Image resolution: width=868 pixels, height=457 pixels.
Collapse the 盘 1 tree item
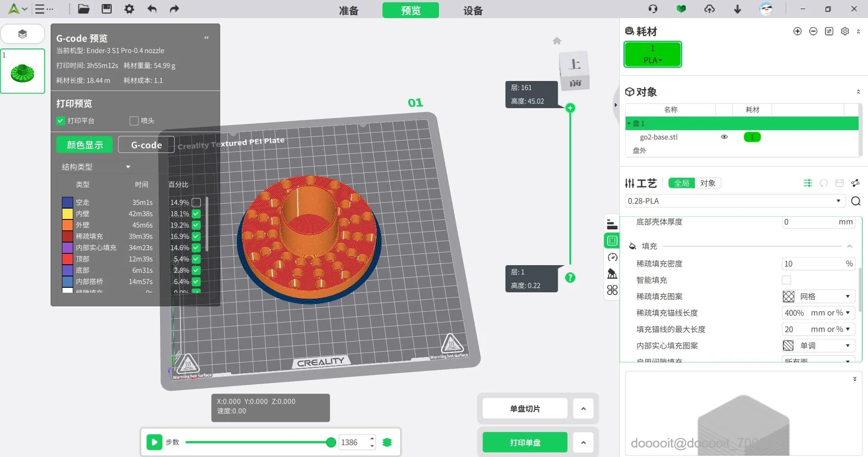click(x=629, y=123)
